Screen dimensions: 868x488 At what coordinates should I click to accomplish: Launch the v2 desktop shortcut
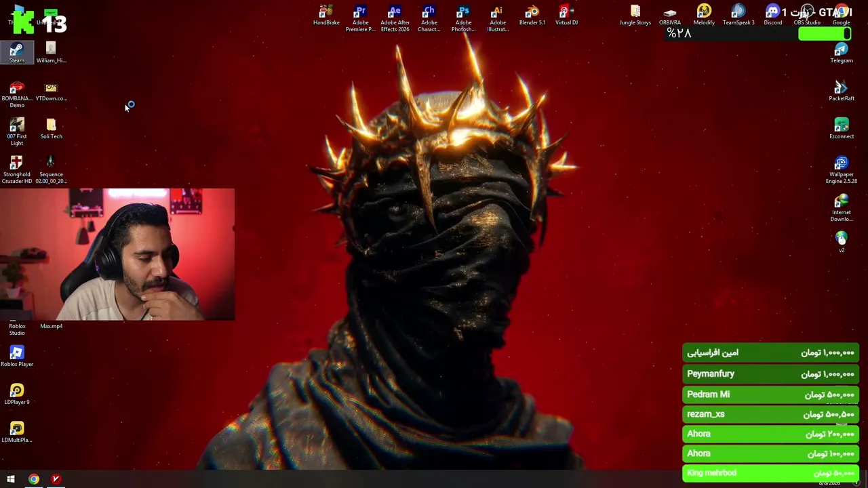pos(842,242)
